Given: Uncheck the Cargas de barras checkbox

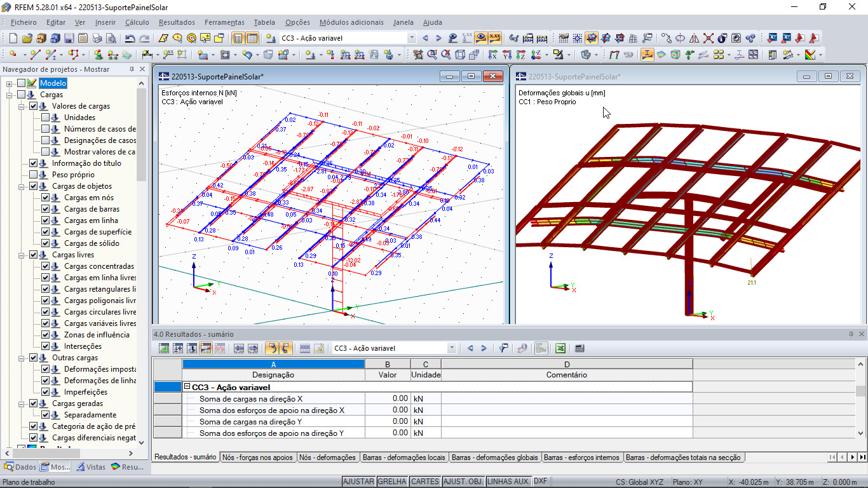Looking at the screenshot, I should (45, 209).
